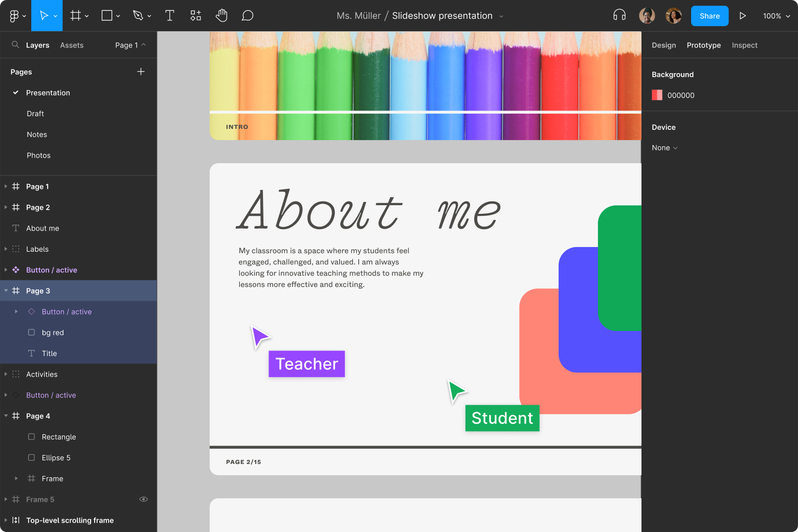The height and width of the screenshot is (532, 798).
Task: Open the Resources panel
Action: click(195, 15)
